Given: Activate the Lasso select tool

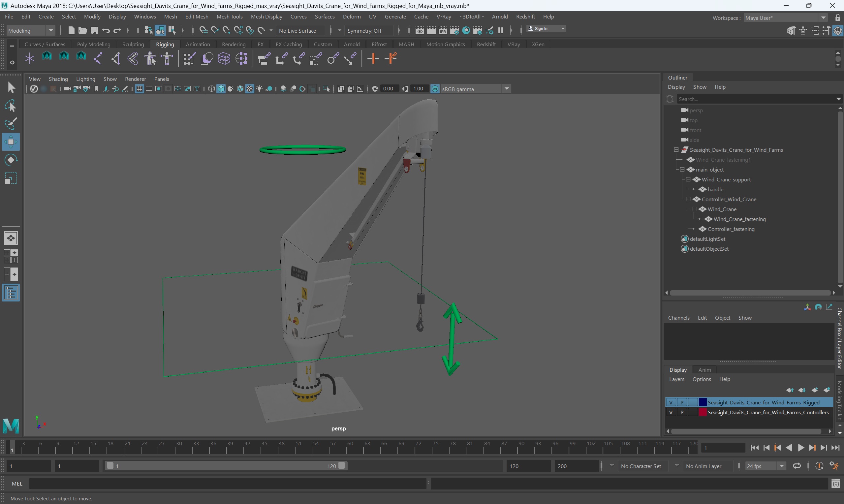Looking at the screenshot, I should tap(11, 106).
